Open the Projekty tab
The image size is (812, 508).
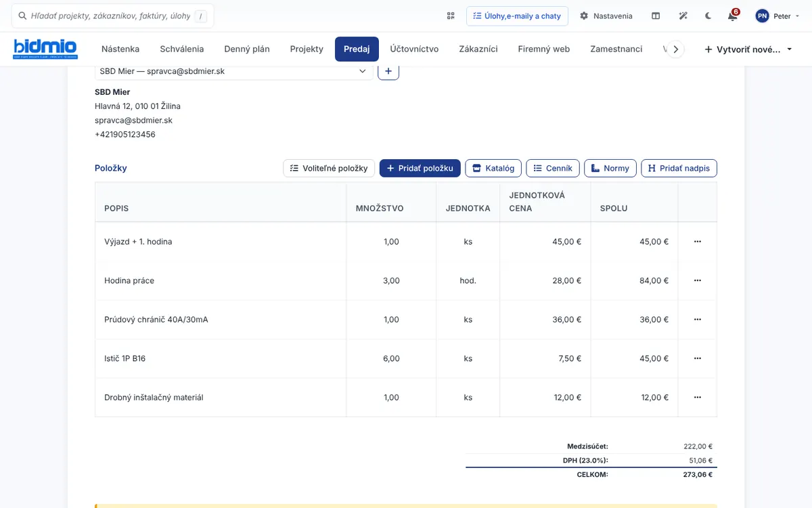click(x=307, y=49)
